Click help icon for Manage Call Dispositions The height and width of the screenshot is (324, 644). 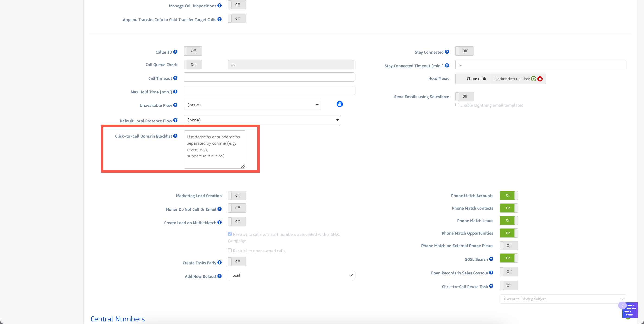tap(219, 6)
